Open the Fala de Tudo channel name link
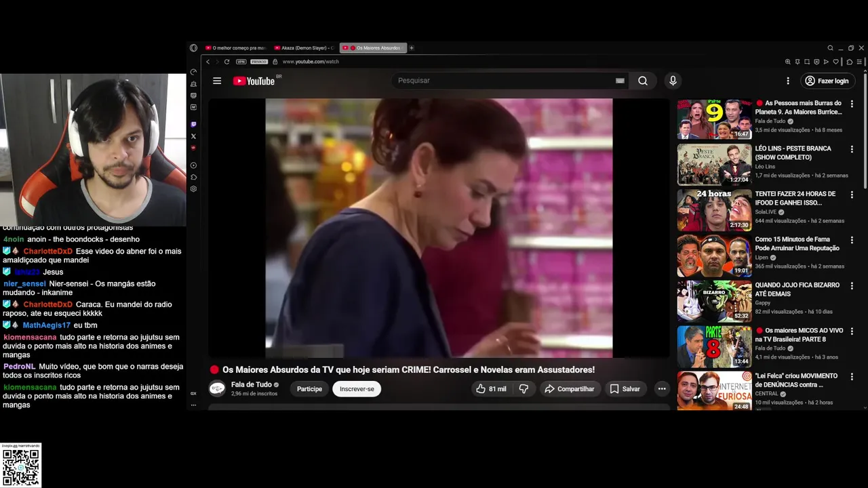The width and height of the screenshot is (868, 488). click(x=251, y=384)
